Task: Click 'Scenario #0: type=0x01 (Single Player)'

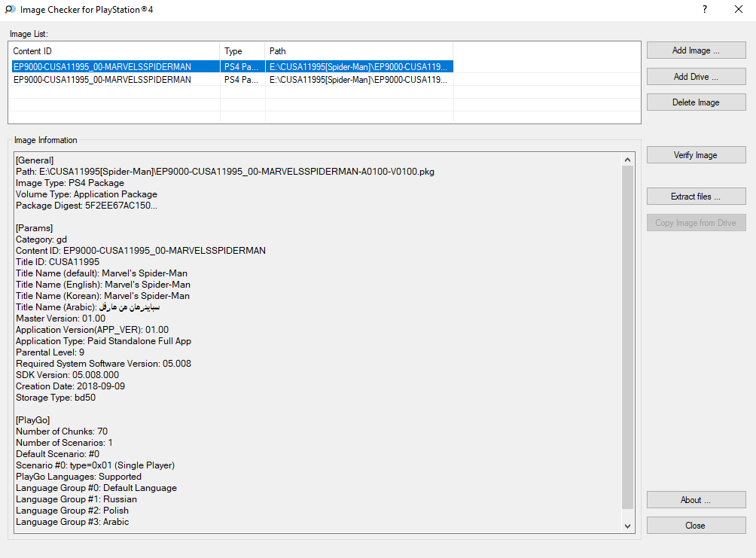Action: [96, 465]
